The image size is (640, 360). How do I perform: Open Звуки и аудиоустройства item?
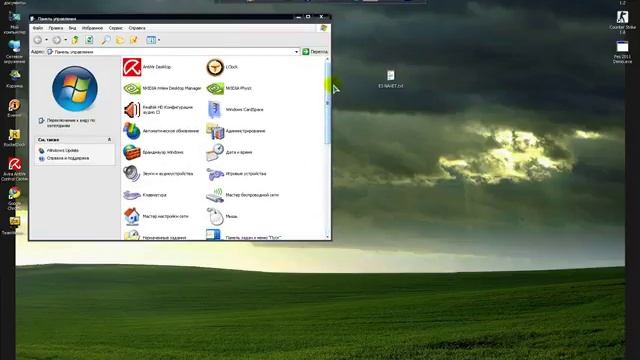tap(158, 173)
